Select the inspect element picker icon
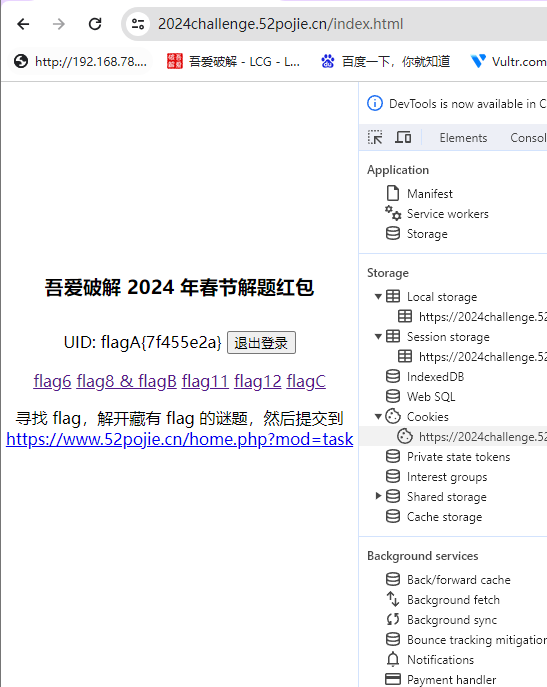Viewport: 547px width, 687px height. click(375, 138)
